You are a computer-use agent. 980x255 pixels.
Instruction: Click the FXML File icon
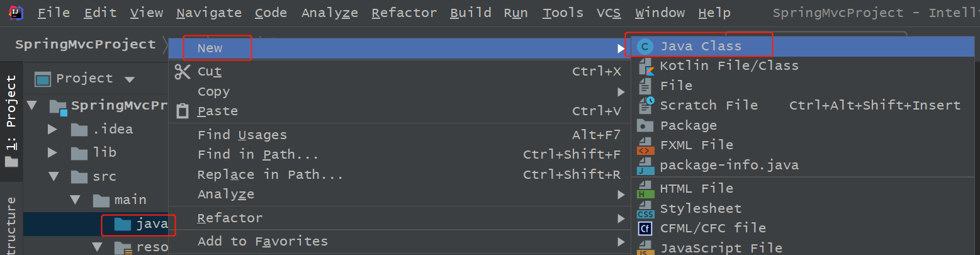(x=646, y=145)
